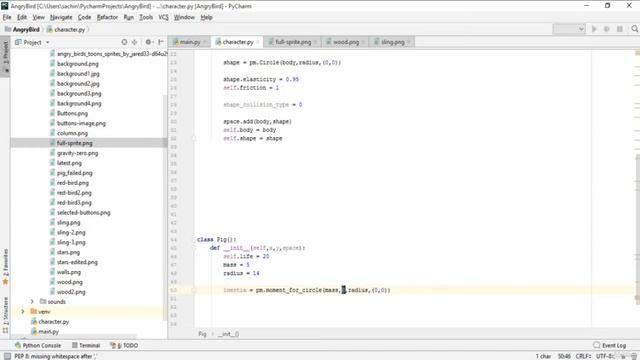Click the scroll-from-source target icon in Project panel
The image size is (640, 360).
(x=124, y=42)
